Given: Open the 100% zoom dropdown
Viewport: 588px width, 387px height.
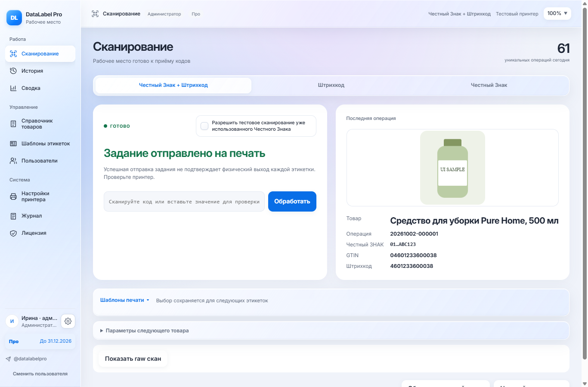Looking at the screenshot, I should (557, 14).
